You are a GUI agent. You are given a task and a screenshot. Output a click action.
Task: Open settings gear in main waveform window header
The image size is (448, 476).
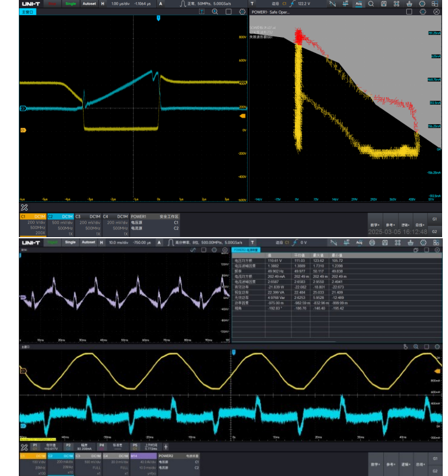click(243, 11)
